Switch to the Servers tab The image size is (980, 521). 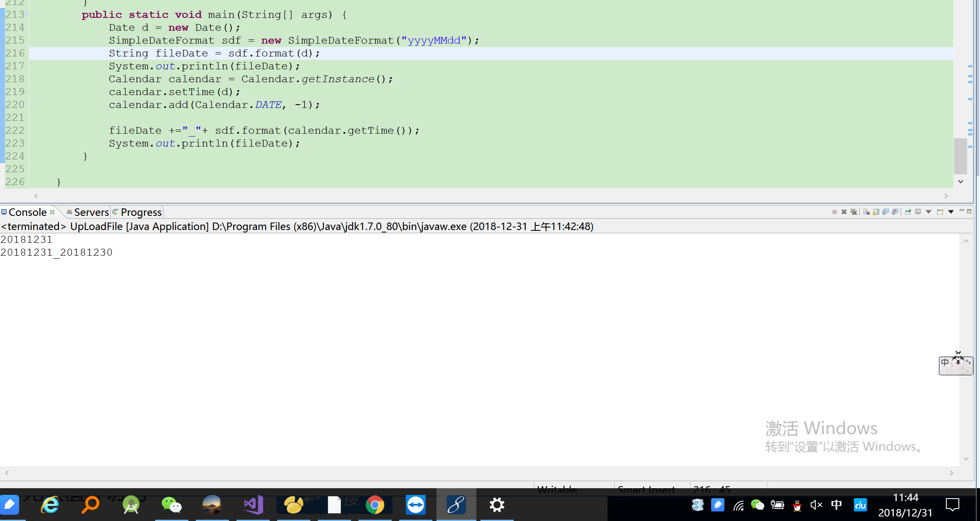(x=91, y=212)
